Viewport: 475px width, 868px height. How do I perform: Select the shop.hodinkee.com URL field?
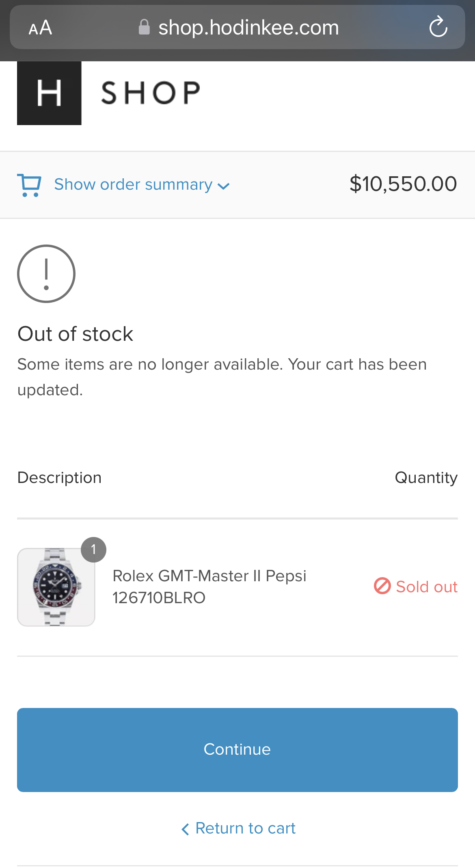[x=248, y=28]
